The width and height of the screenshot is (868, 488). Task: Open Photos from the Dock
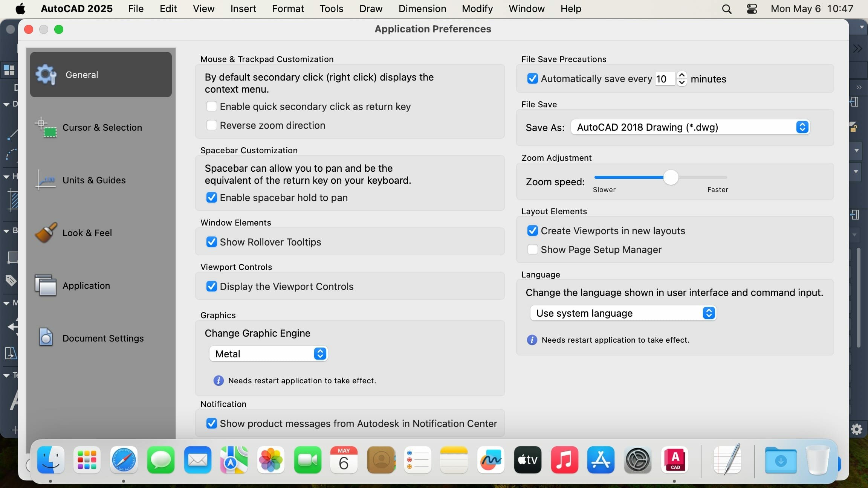[x=270, y=460]
